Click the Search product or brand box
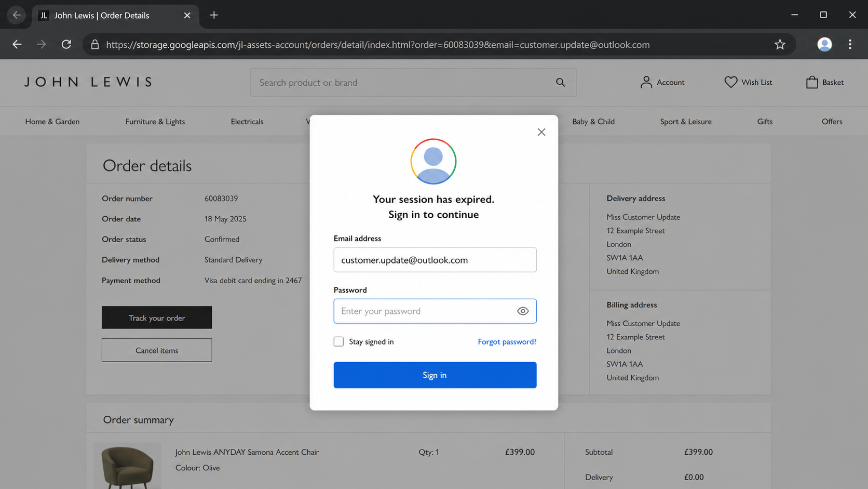868x489 pixels. click(x=413, y=82)
